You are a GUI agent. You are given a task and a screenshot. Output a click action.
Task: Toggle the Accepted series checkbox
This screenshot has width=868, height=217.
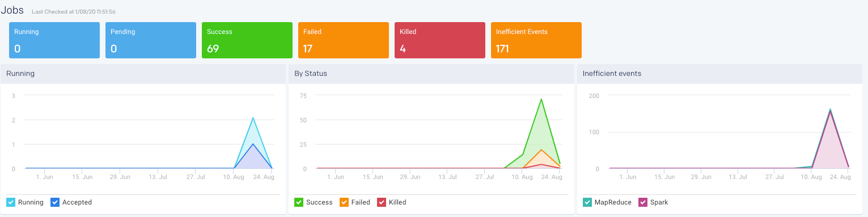(55, 202)
